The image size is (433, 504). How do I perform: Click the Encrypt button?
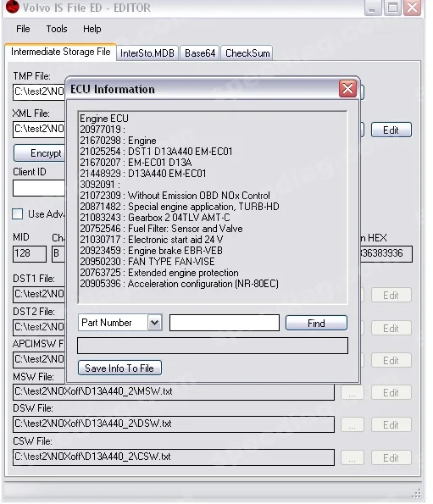click(x=39, y=153)
